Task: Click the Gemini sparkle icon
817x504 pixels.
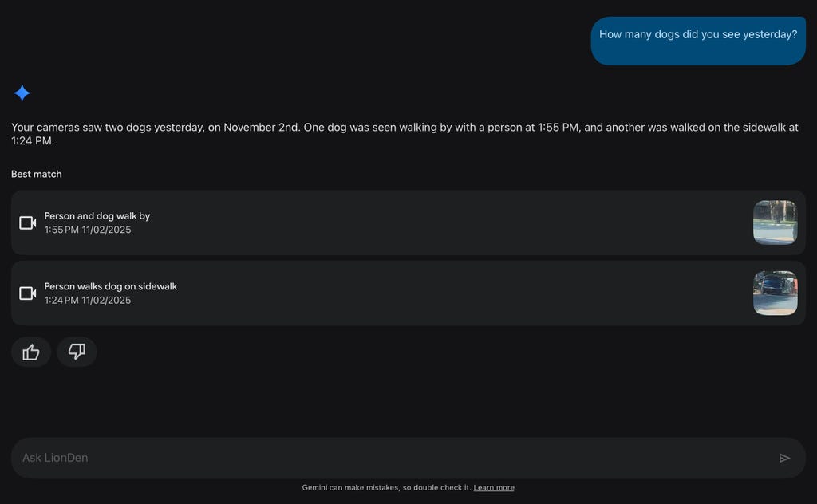Action: (22, 93)
